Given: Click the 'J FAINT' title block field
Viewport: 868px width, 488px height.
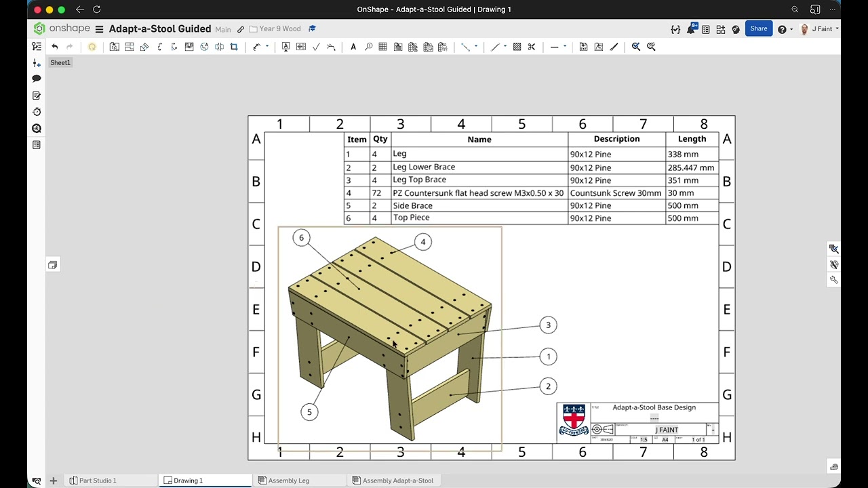Looking at the screenshot, I should click(666, 430).
